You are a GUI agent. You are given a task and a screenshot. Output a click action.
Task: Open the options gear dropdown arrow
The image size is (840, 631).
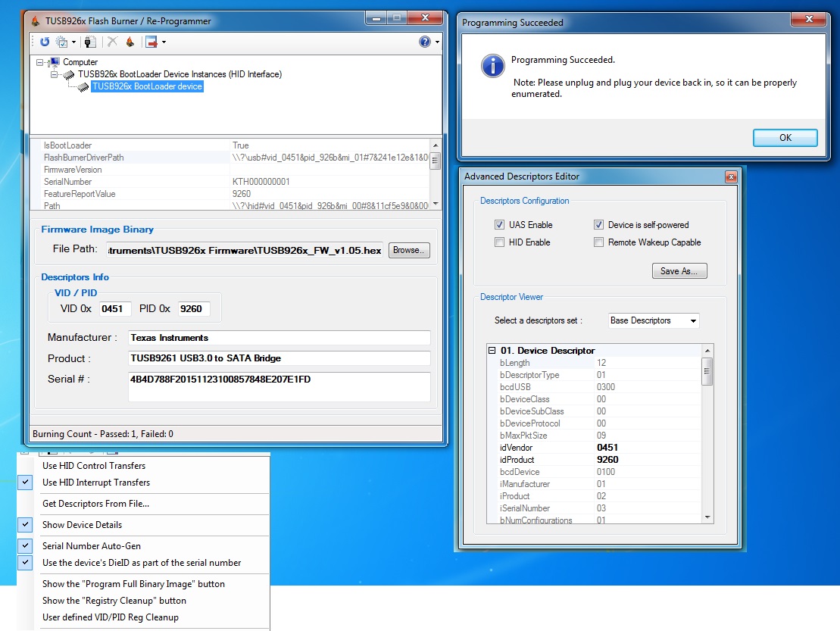[73, 42]
